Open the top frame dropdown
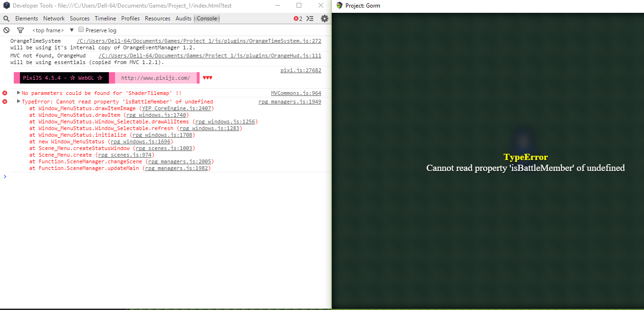This screenshot has height=310, width=644. [x=53, y=30]
